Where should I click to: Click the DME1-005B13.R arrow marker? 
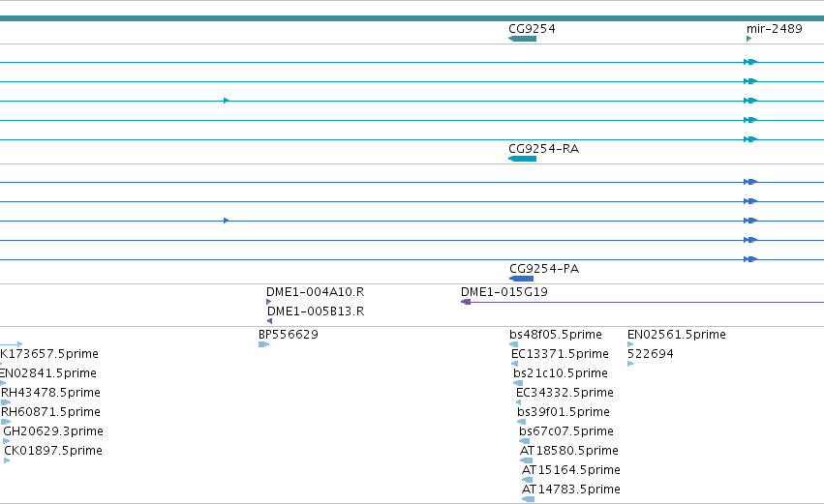click(x=269, y=321)
